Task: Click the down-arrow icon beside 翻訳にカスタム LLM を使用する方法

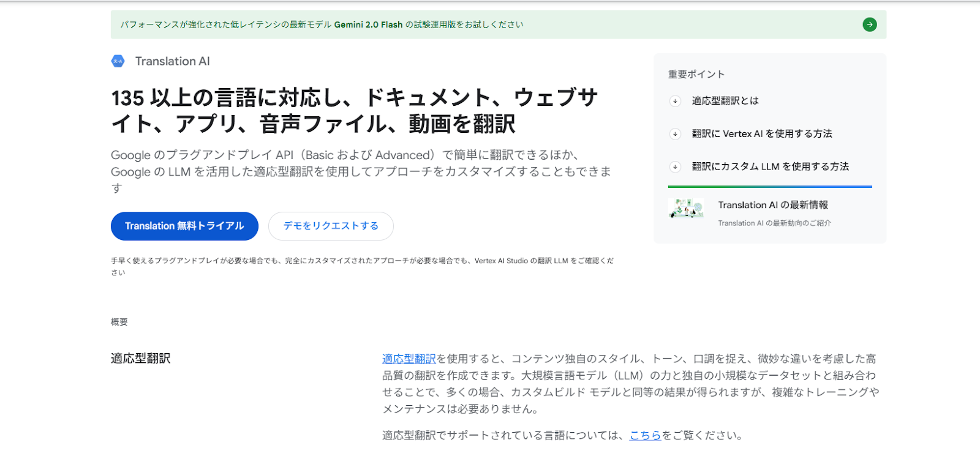Action: tap(675, 166)
